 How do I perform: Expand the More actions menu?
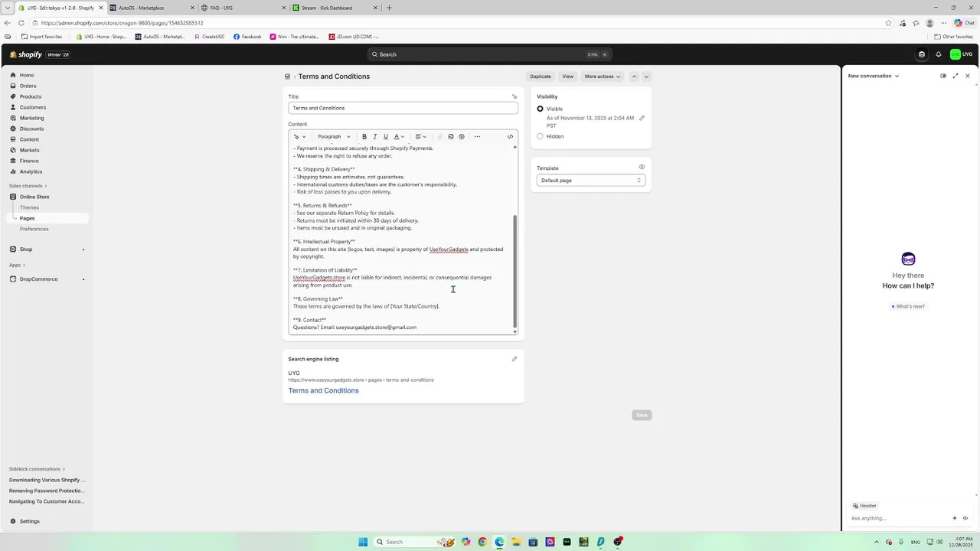pos(603,77)
